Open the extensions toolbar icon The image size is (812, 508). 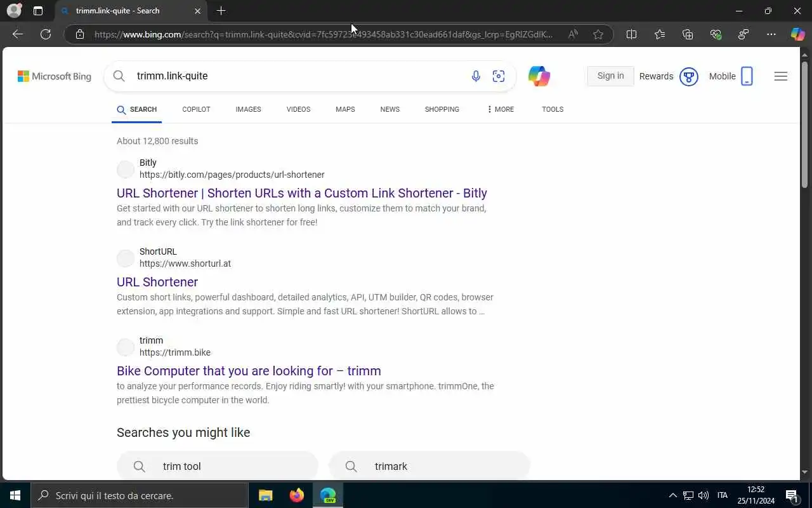point(743,34)
